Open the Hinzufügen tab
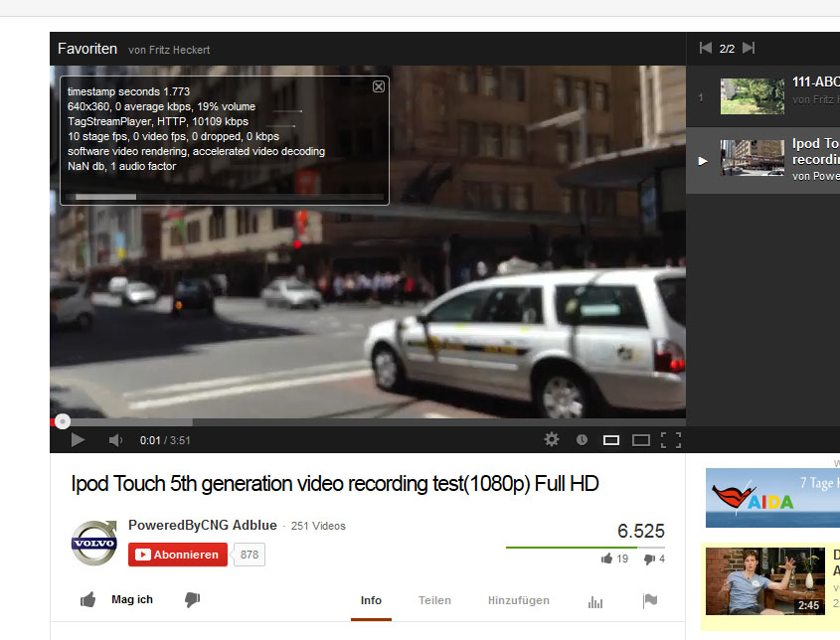This screenshot has height=640, width=840. [519, 600]
